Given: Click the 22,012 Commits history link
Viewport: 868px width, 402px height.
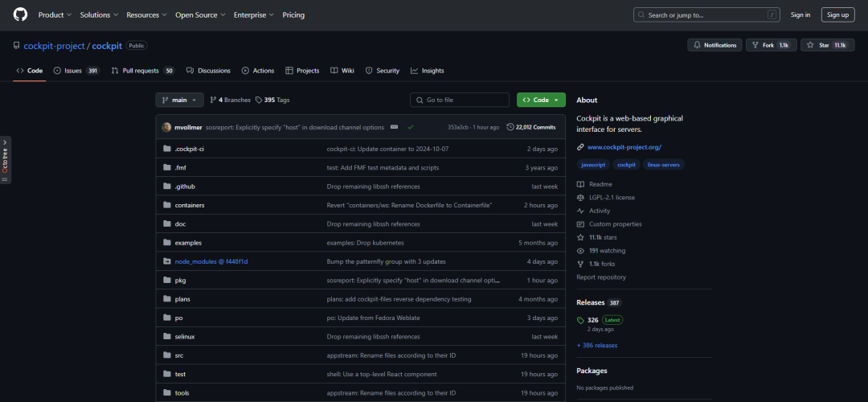Looking at the screenshot, I should [531, 127].
